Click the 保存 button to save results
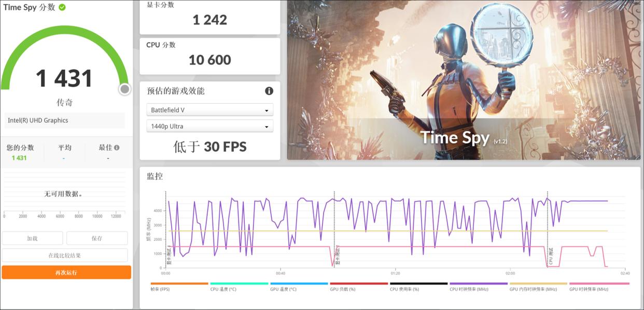This screenshot has height=310, width=644. pyautogui.click(x=97, y=238)
